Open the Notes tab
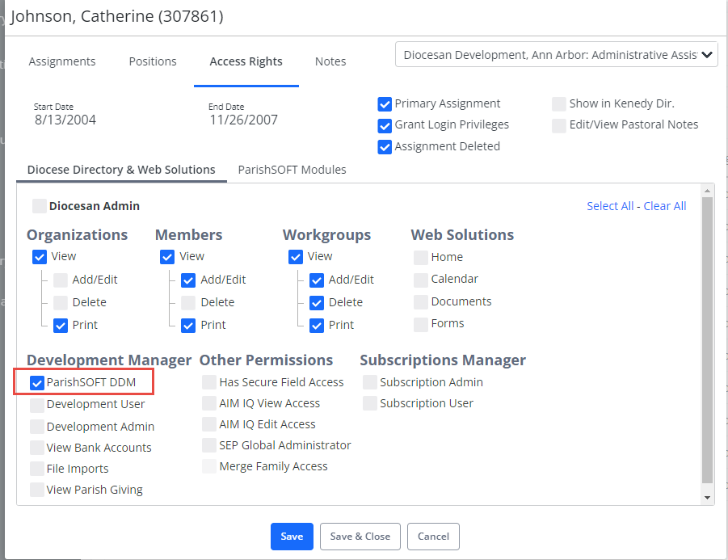The width and height of the screenshot is (728, 560). tap(330, 61)
